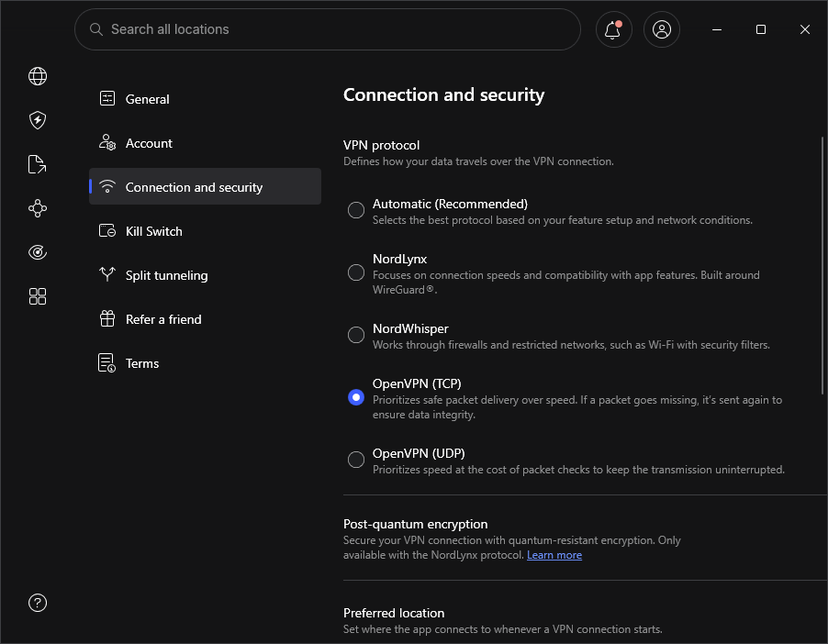
Task: Open the Meshnet nodes icon
Action: [38, 208]
